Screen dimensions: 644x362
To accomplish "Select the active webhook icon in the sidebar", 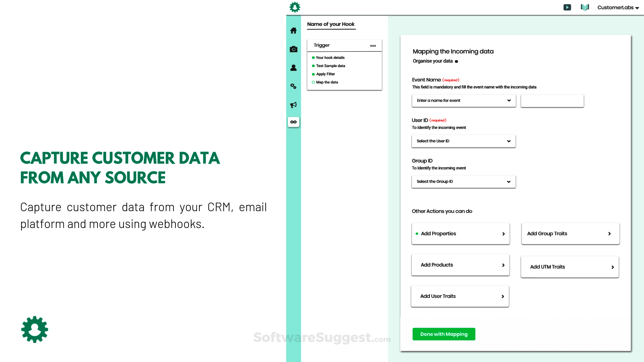I will pos(294,122).
